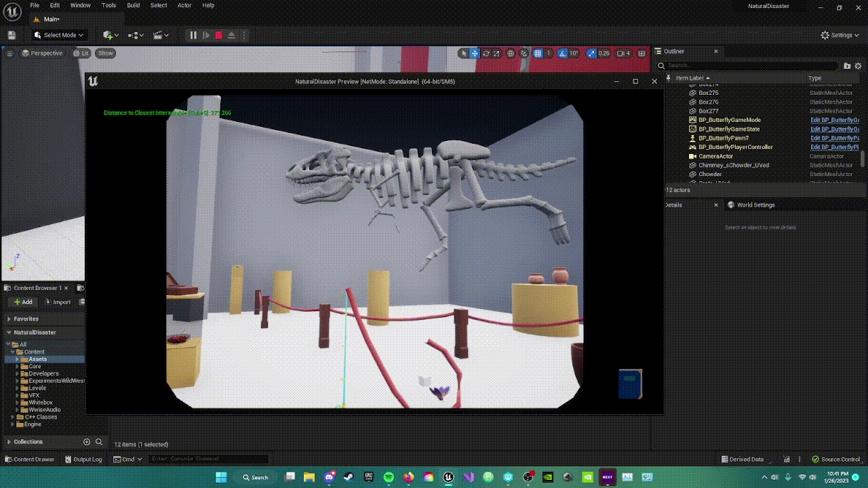Open the File menu
This screenshot has height=488, width=868.
pos(35,5)
